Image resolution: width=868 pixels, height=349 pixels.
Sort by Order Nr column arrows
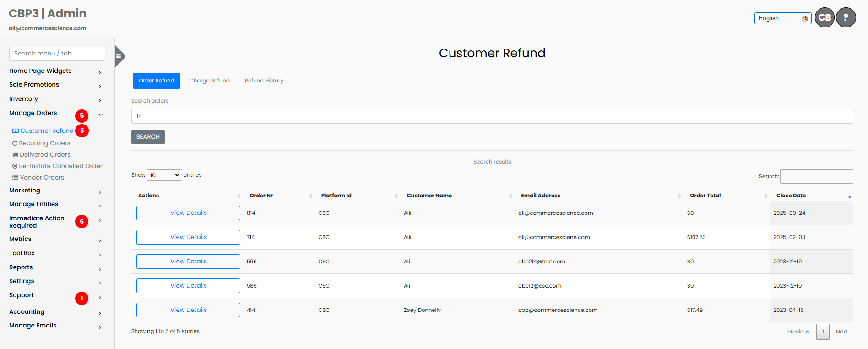[x=310, y=196]
